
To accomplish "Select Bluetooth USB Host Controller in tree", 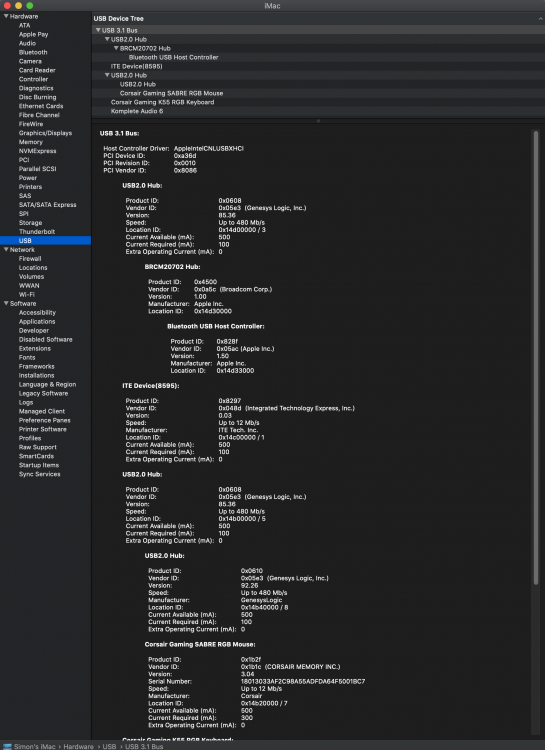I will (x=174, y=57).
